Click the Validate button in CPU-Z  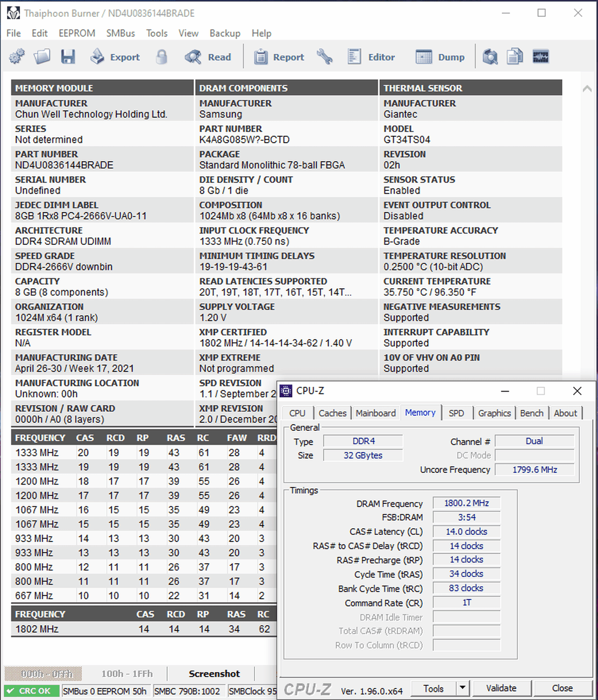point(501,688)
